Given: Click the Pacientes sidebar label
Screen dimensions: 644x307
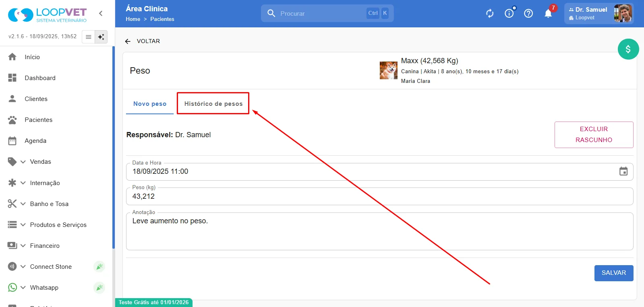Looking at the screenshot, I should click(39, 120).
